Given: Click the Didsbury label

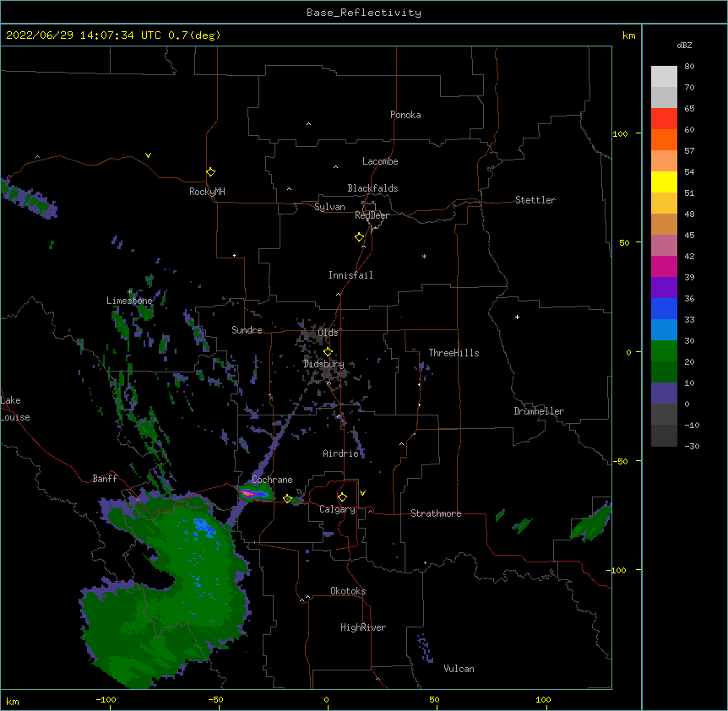Looking at the screenshot, I should [323, 364].
